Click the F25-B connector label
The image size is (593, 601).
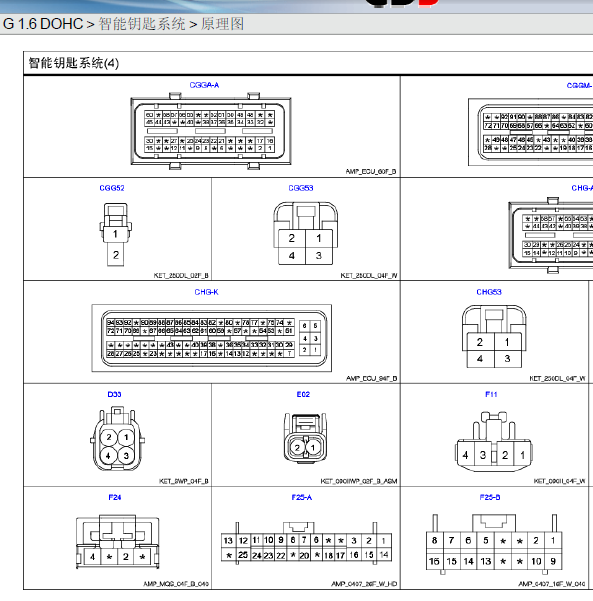click(490, 498)
